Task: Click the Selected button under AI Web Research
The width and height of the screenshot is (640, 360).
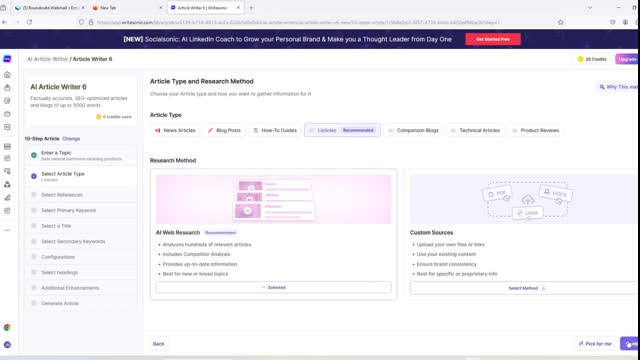Action: point(273,287)
